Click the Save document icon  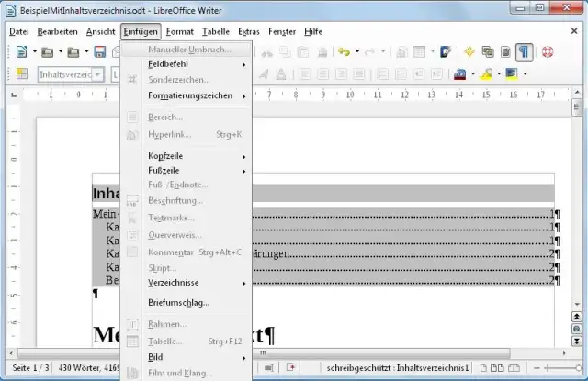point(101,52)
